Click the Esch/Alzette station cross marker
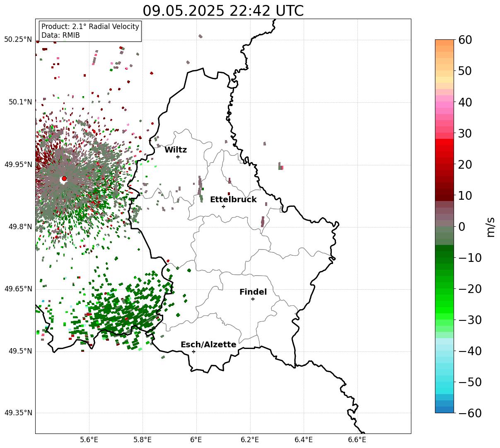Screen dimensions: 500x448 pyautogui.click(x=193, y=351)
